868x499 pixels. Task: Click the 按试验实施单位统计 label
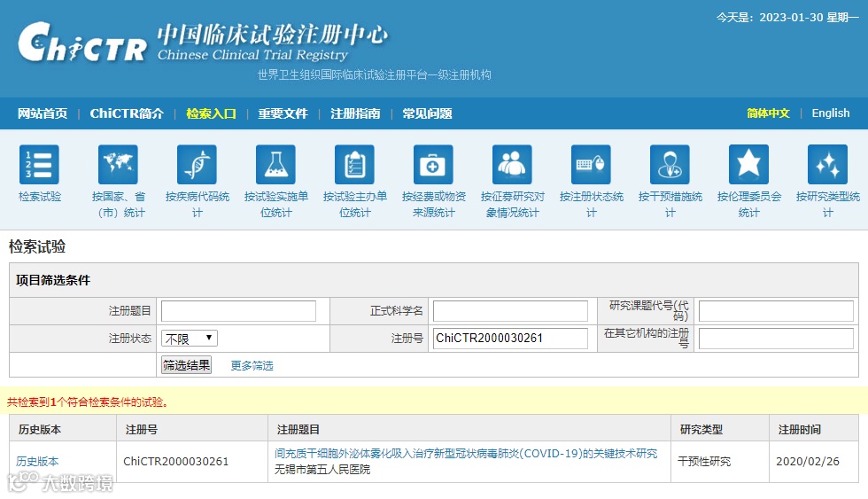275,205
